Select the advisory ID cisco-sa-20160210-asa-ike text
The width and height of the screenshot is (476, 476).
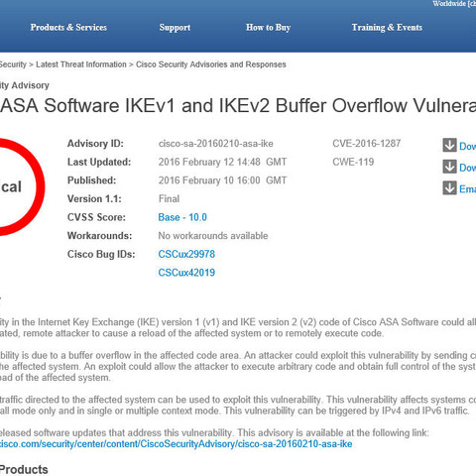216,144
